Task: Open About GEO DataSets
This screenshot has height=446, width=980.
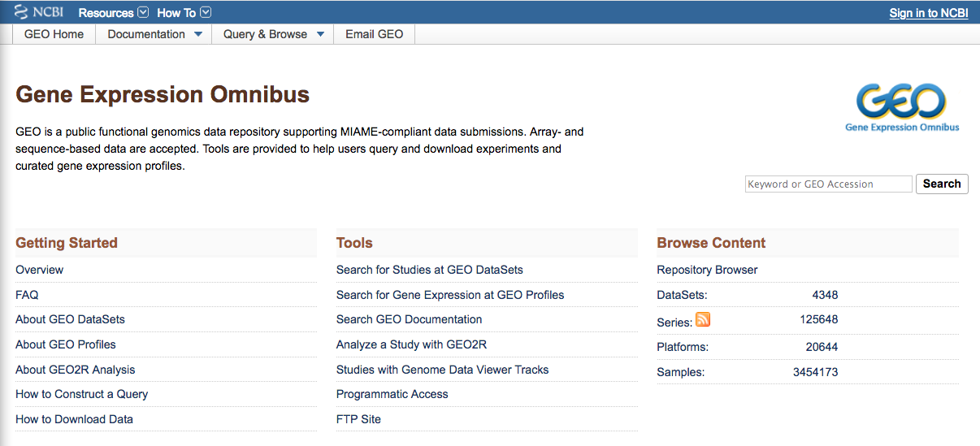Action: (70, 319)
